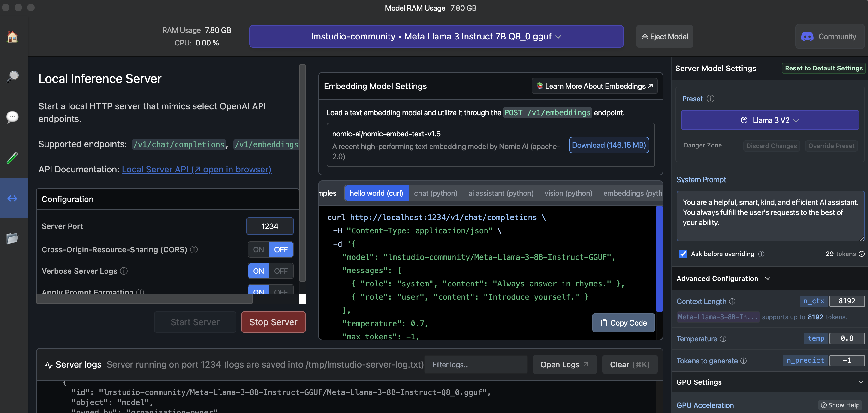Switch to the embeddings (python) example tab

(631, 193)
